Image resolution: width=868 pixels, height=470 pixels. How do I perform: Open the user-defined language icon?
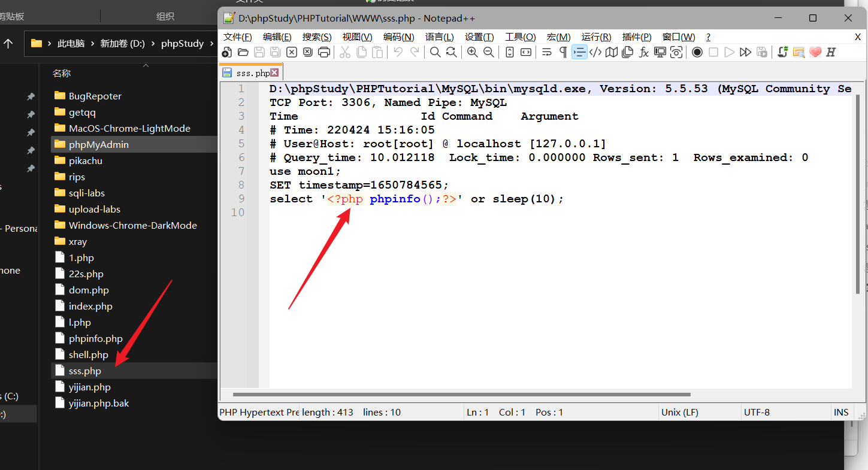(x=595, y=52)
